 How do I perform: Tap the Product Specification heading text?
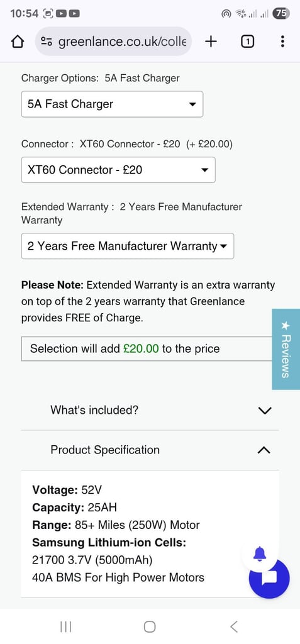[x=105, y=450]
